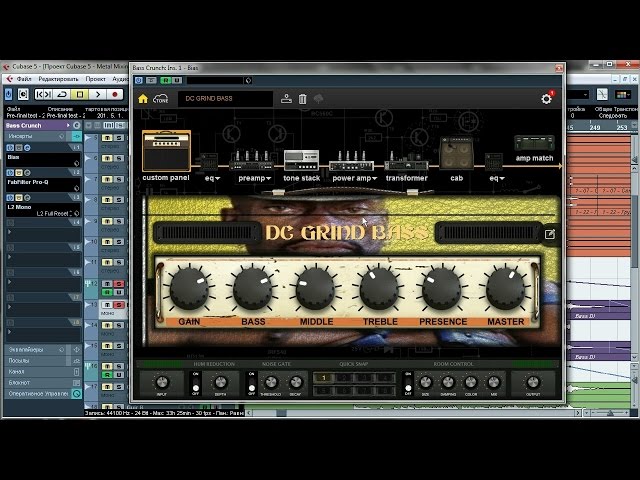The height and width of the screenshot is (480, 640).
Task: Click the GAIN knob
Action: (189, 288)
